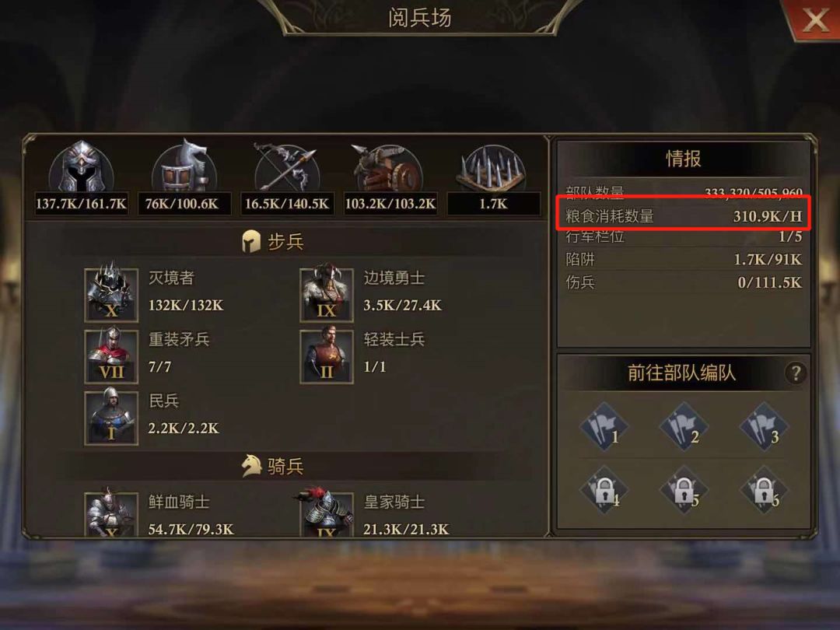840x630 pixels.
Task: View the 民兵 tier I troop portrait
Action: (111, 418)
